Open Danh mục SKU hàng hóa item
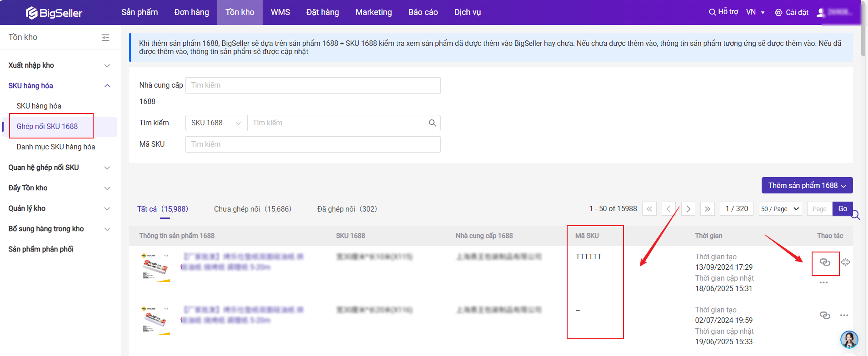 click(x=56, y=147)
